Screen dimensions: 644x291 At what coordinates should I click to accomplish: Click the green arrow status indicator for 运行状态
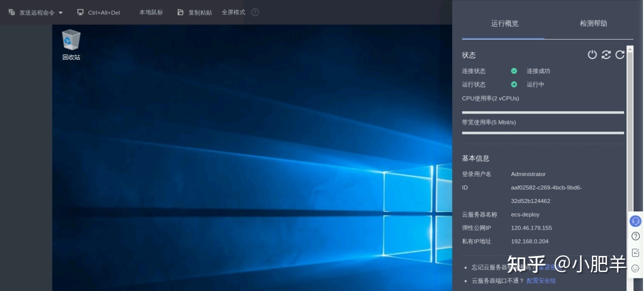pyautogui.click(x=514, y=84)
